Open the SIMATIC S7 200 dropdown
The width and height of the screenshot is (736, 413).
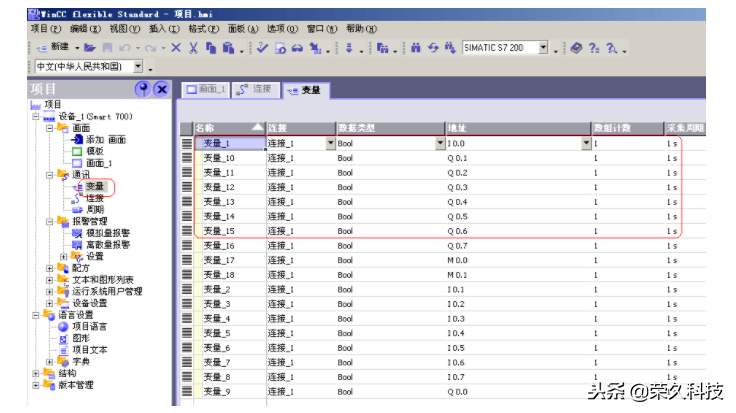click(544, 48)
